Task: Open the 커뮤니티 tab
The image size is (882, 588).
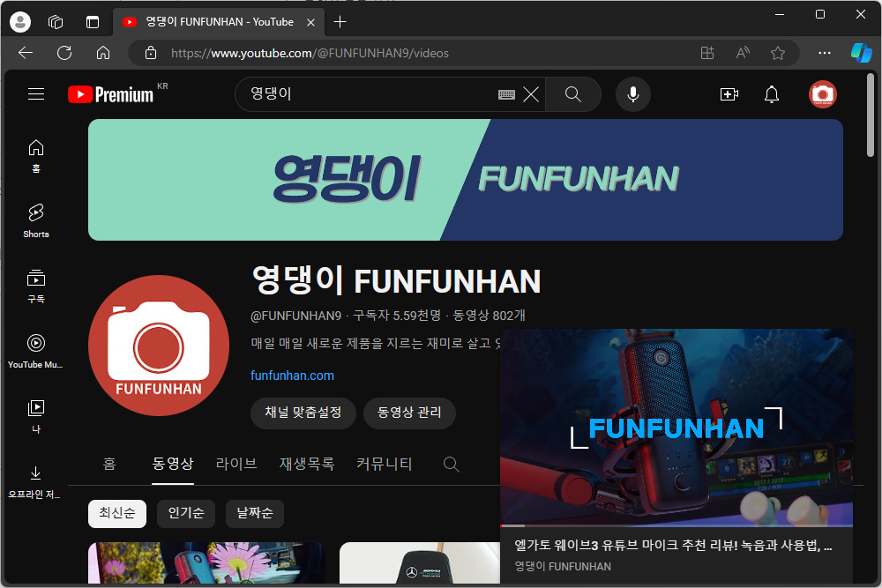Action: pos(385,464)
